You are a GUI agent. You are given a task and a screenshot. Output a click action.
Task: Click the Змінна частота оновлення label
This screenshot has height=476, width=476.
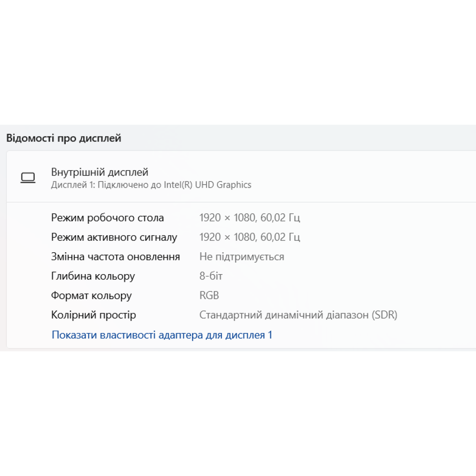coord(115,257)
